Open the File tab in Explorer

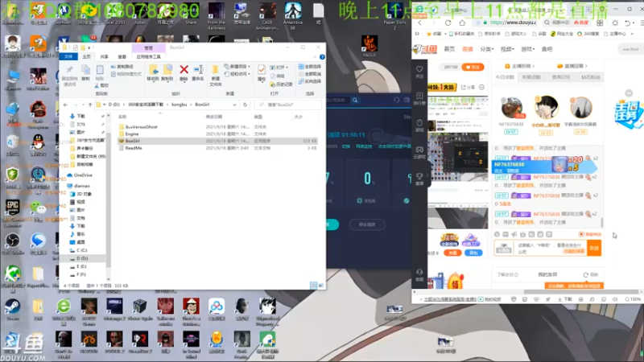coord(68,56)
